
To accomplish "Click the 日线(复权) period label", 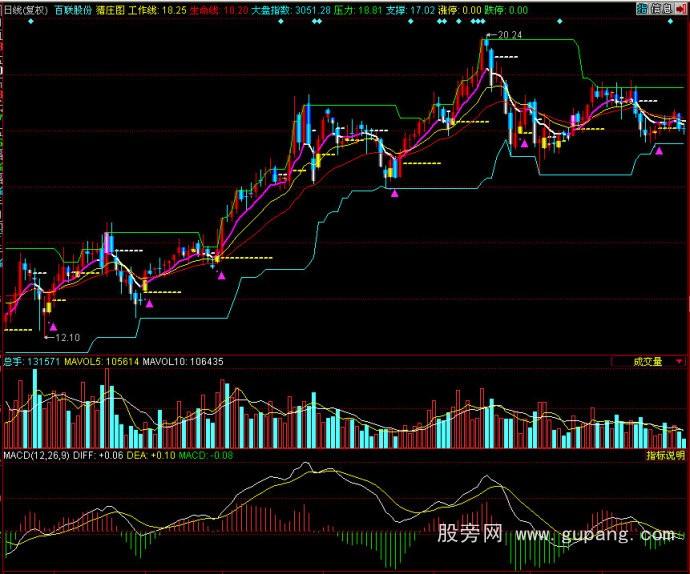I will tap(26, 8).
